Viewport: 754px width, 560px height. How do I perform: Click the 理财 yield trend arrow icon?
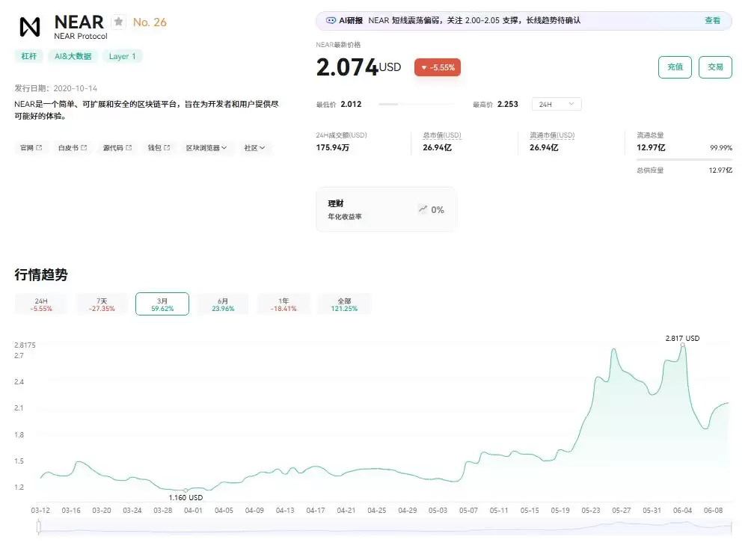point(423,209)
